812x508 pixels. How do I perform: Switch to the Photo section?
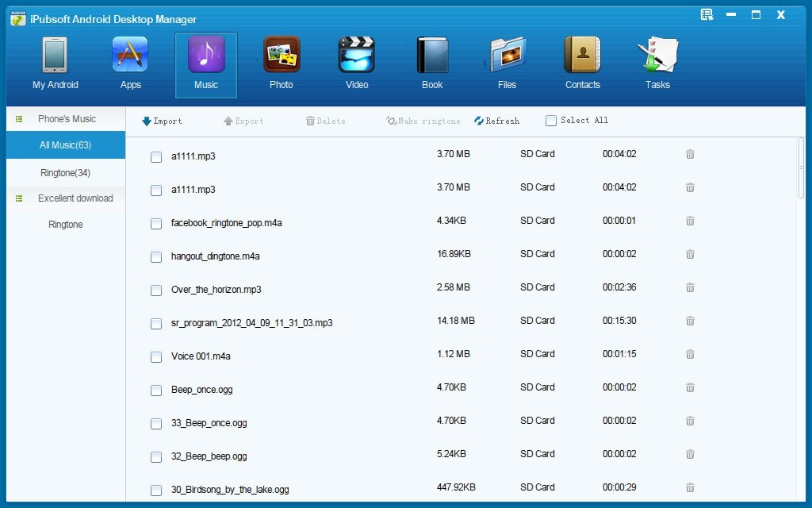(x=281, y=63)
